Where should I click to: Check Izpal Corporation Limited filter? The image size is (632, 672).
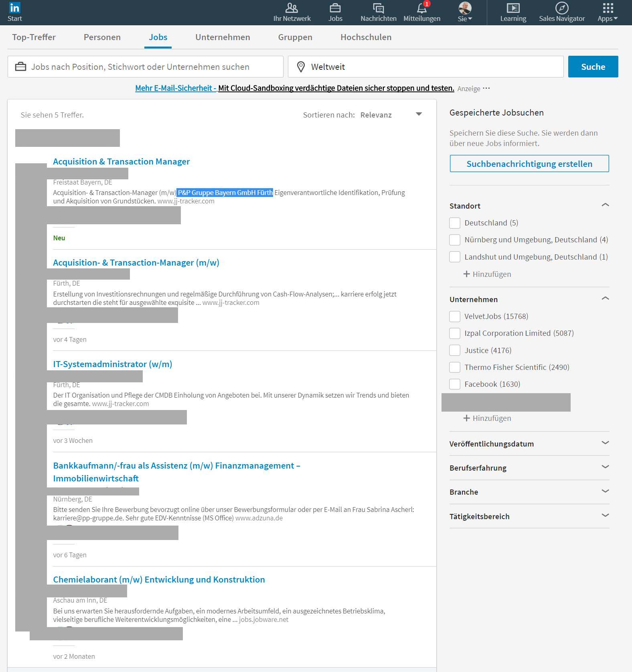[x=455, y=333]
